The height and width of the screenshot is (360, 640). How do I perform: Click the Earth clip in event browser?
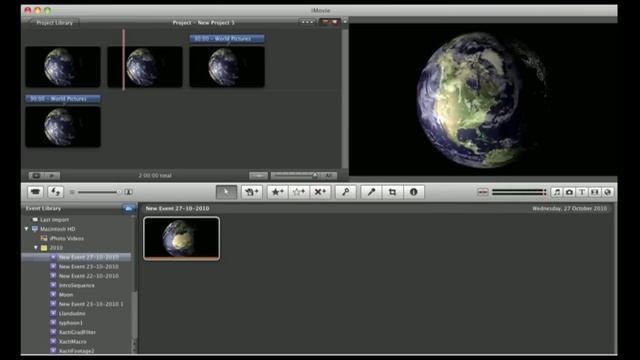point(182,238)
